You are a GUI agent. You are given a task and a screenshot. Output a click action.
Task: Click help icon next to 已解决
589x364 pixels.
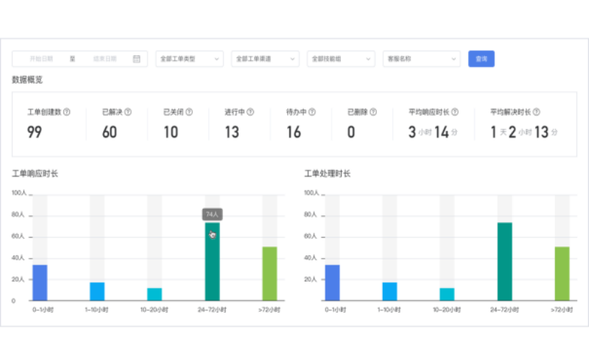[128, 113]
